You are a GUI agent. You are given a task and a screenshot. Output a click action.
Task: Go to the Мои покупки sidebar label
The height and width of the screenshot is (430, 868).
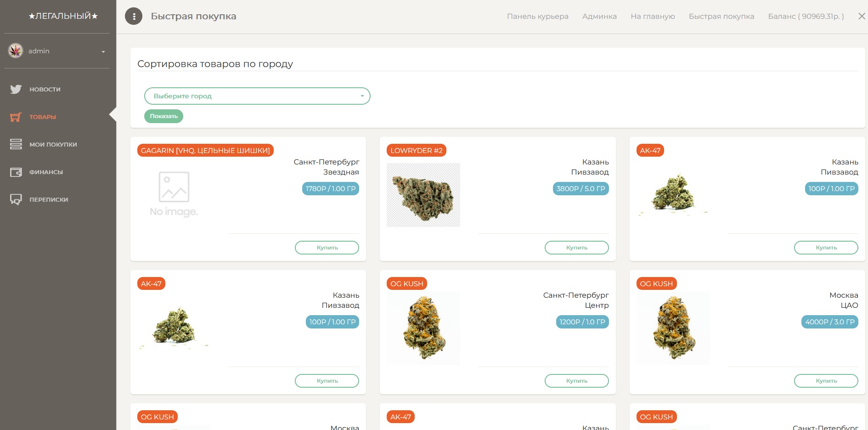coord(53,145)
